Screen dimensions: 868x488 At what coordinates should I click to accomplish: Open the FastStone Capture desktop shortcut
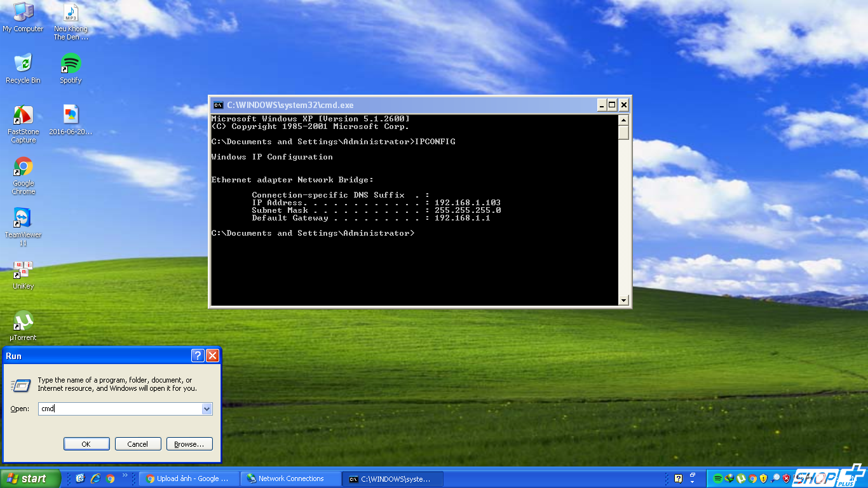click(24, 116)
